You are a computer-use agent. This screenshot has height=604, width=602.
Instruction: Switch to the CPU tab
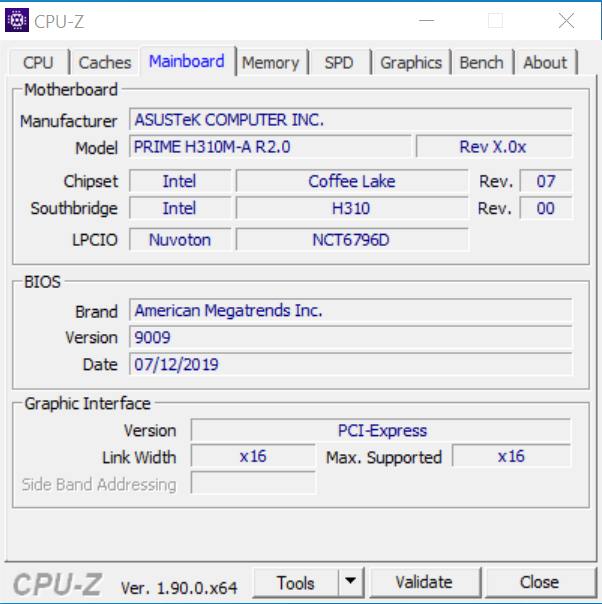tap(38, 62)
